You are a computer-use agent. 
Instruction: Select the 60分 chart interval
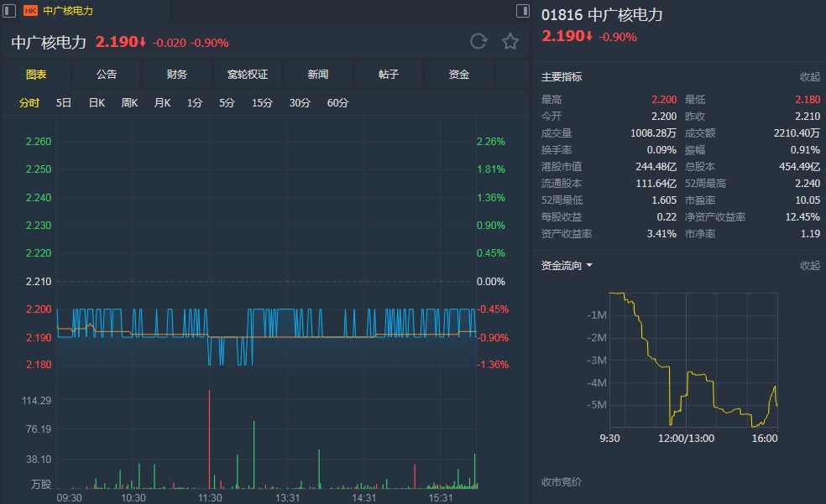(337, 102)
